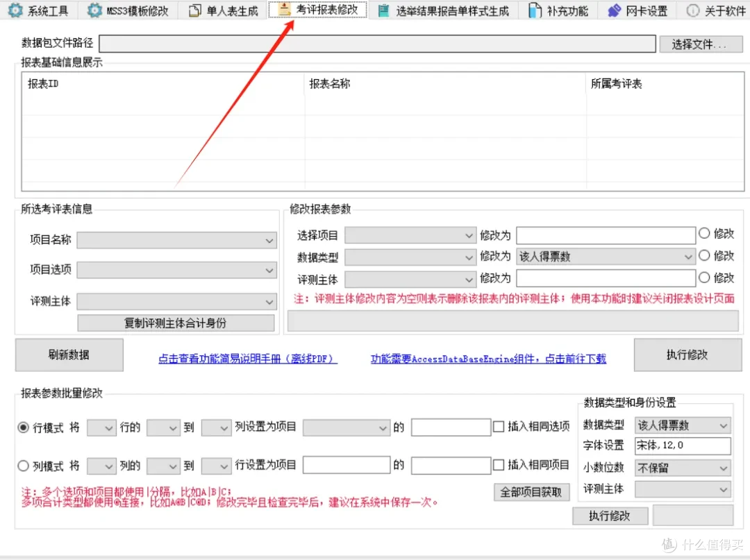Screen dimensions: 750x560
Task: Focus the 选择项目 修改为 text field
Action: 606,235
